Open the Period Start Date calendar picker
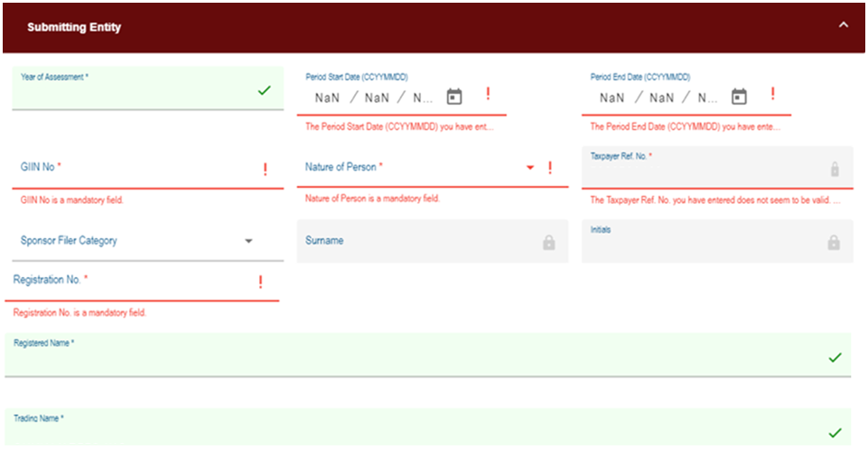Viewport: 868px width, 453px height. (x=454, y=97)
